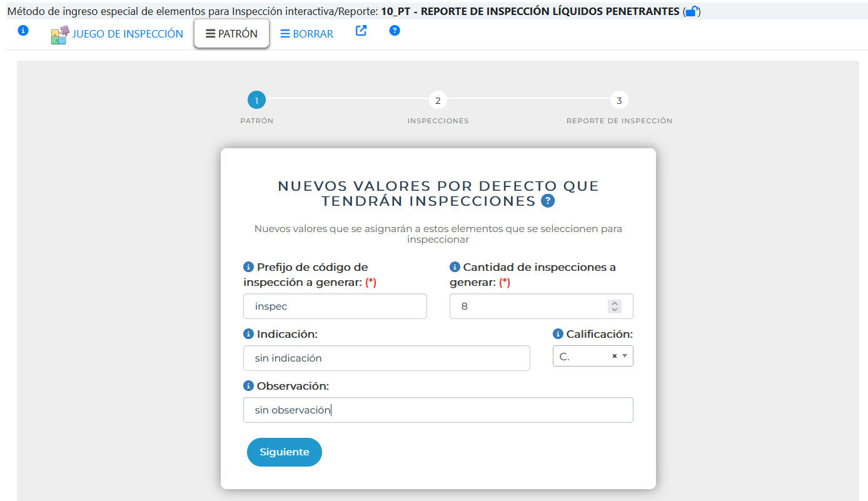Open the Calificación dropdown arrow
The height and width of the screenshot is (501, 868).
[x=624, y=356]
